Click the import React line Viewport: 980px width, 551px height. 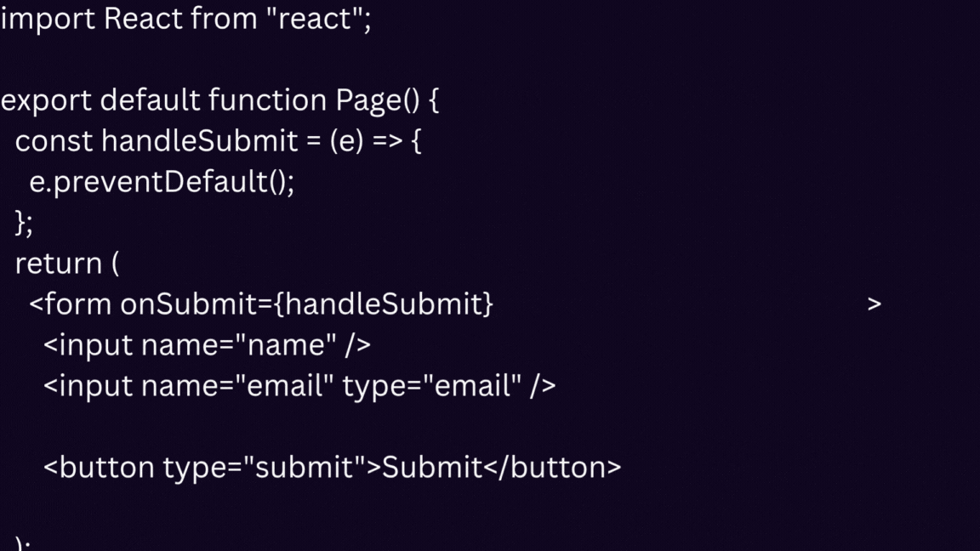pos(185,19)
